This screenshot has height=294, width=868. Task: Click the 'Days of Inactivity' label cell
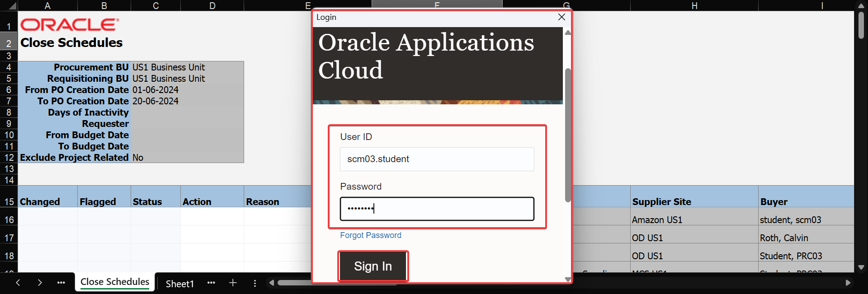click(x=75, y=112)
